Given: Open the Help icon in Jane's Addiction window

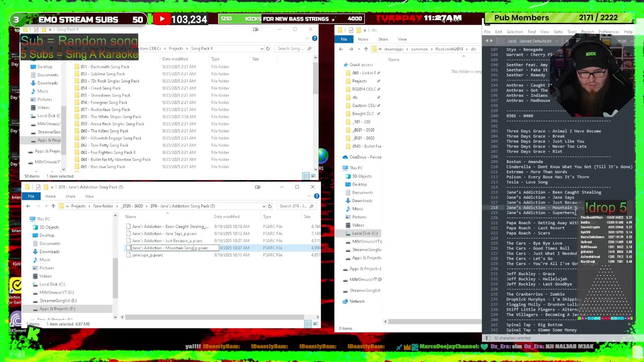Looking at the screenshot, I should coord(316,196).
